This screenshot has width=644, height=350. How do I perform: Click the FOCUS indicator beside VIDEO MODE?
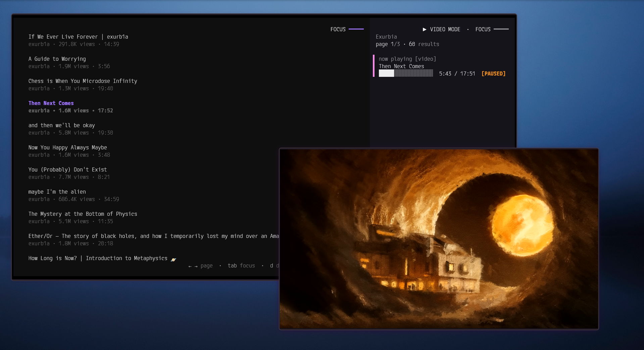click(492, 30)
